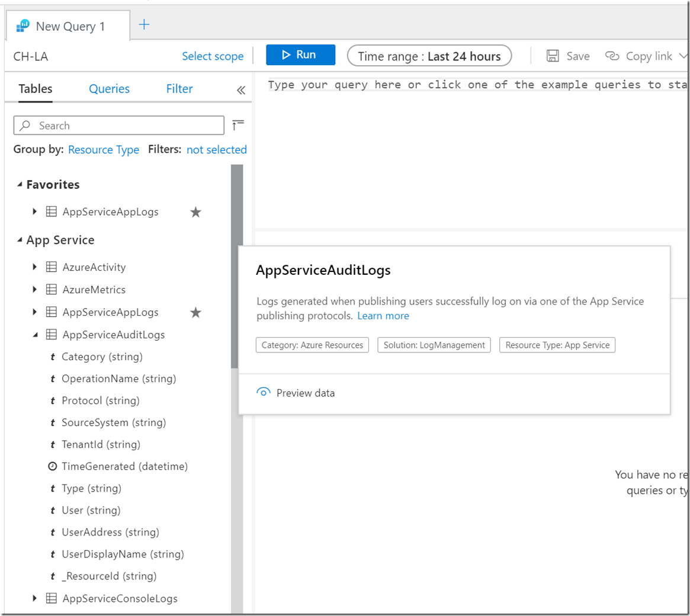Viewport: 690px width, 616px height.
Task: Switch to the Filter tab
Action: [179, 89]
